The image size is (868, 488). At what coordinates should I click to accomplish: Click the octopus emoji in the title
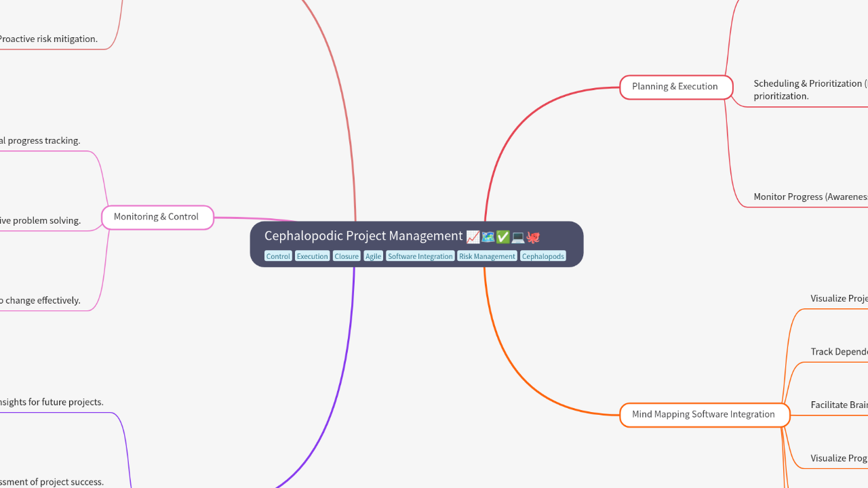(x=533, y=237)
